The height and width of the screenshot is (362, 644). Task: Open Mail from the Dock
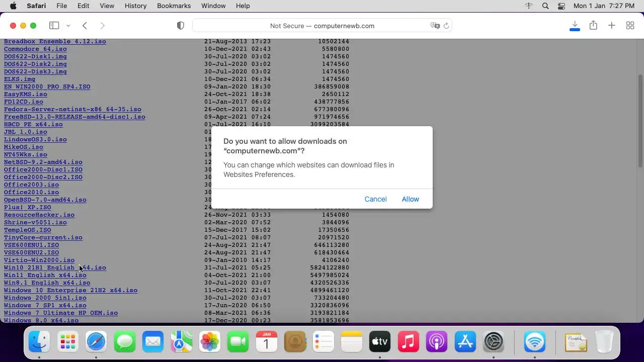[x=153, y=342]
